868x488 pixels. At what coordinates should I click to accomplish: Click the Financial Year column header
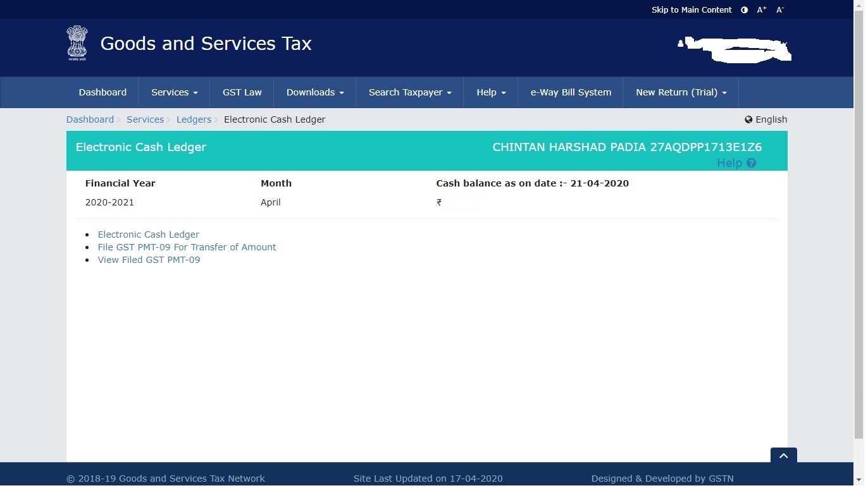(120, 183)
